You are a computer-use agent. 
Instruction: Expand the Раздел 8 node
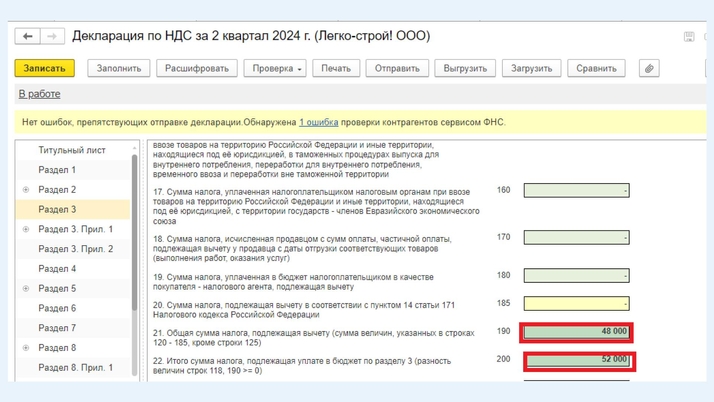click(x=26, y=348)
